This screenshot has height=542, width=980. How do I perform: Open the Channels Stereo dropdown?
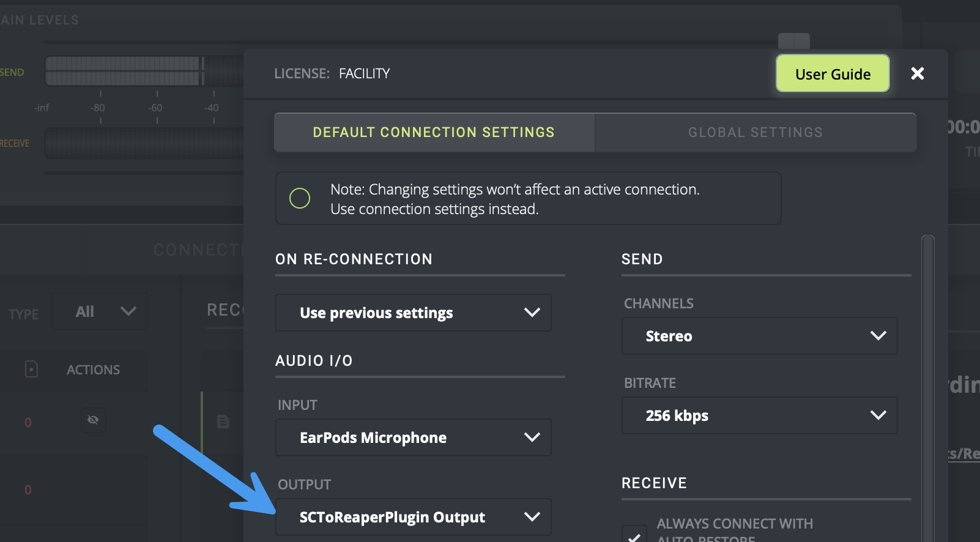click(759, 336)
